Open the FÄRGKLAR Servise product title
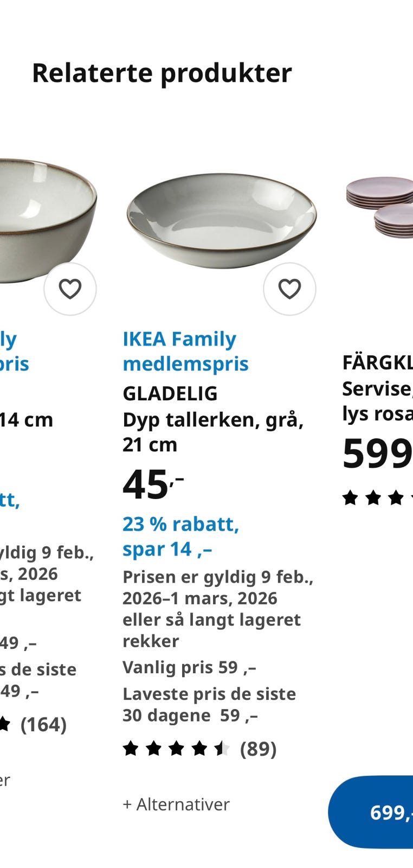The image size is (413, 868). (377, 388)
